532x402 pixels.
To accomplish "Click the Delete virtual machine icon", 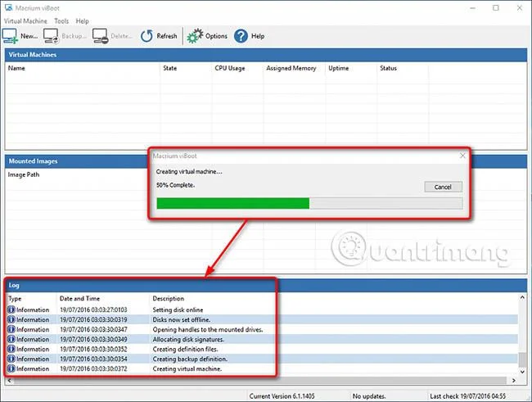I will pos(101,36).
